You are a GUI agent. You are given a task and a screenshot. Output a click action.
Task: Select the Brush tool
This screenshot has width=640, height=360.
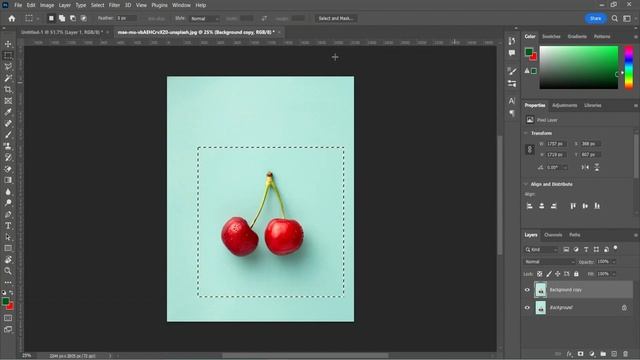8,135
